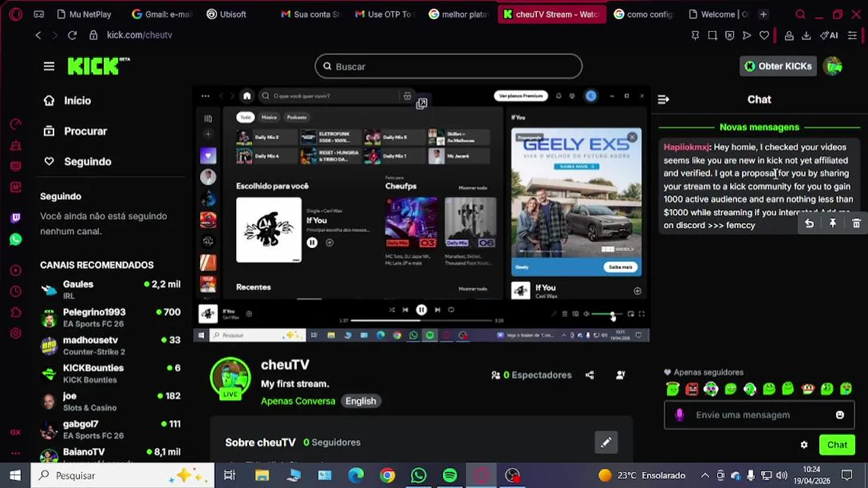
Task: Open the Gaules recommended channel
Action: (111, 289)
